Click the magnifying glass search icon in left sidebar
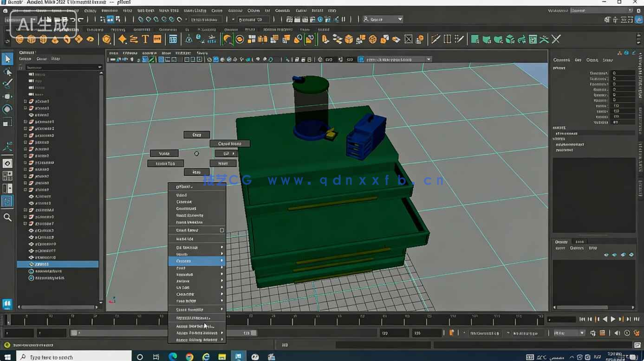Viewport: 644px width, 361px height. (x=7, y=217)
